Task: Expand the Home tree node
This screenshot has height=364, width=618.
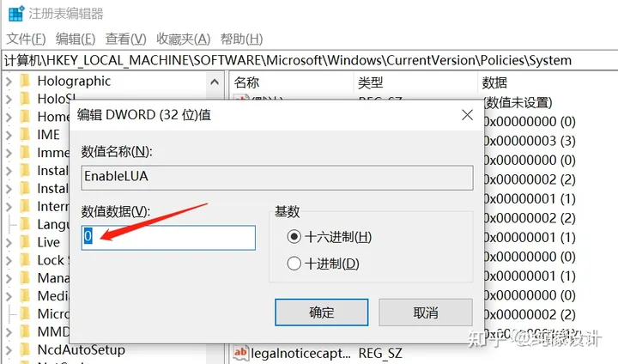Action: pyautogui.click(x=9, y=117)
